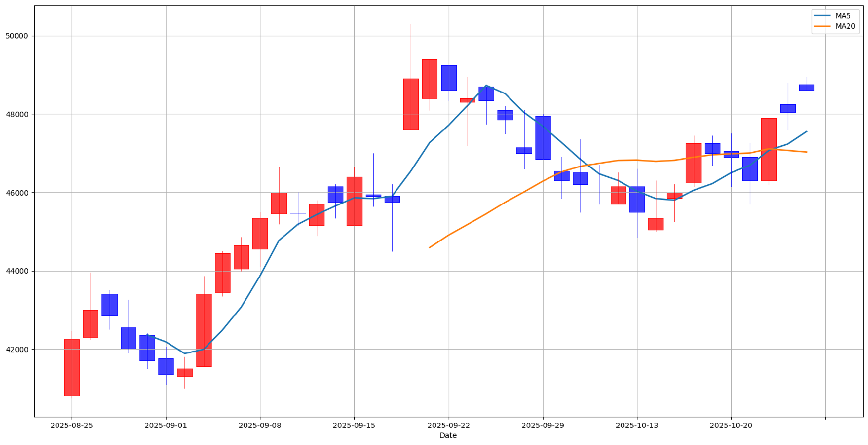Select the 44000 y-axis price label
Viewport: 868px width, 445px height.
(16, 271)
